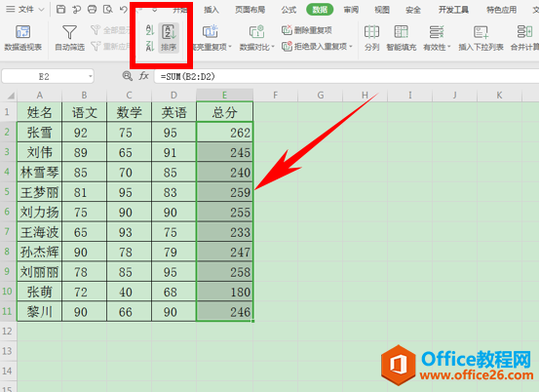
Task: Switch to the 视图 ribbon tab
Action: pos(382,10)
